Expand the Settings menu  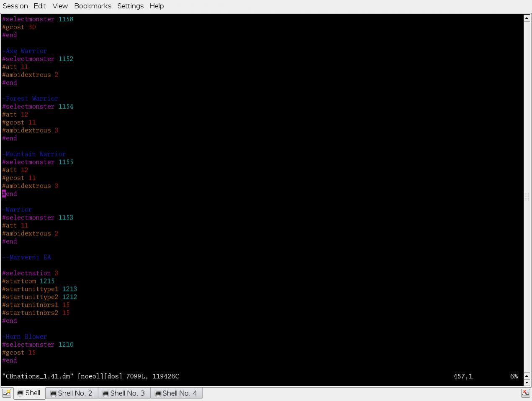[130, 6]
